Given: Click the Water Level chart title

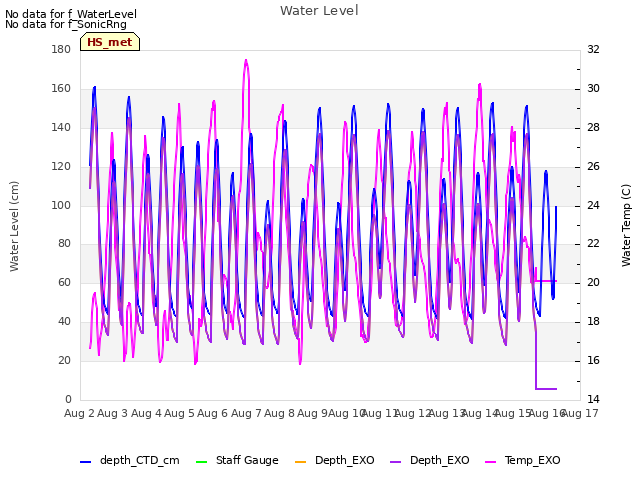Looking at the screenshot, I should 319,11.
